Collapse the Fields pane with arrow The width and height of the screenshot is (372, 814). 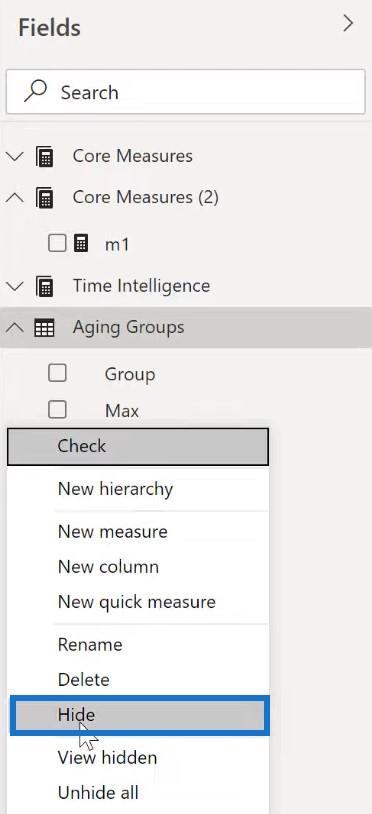tap(348, 24)
